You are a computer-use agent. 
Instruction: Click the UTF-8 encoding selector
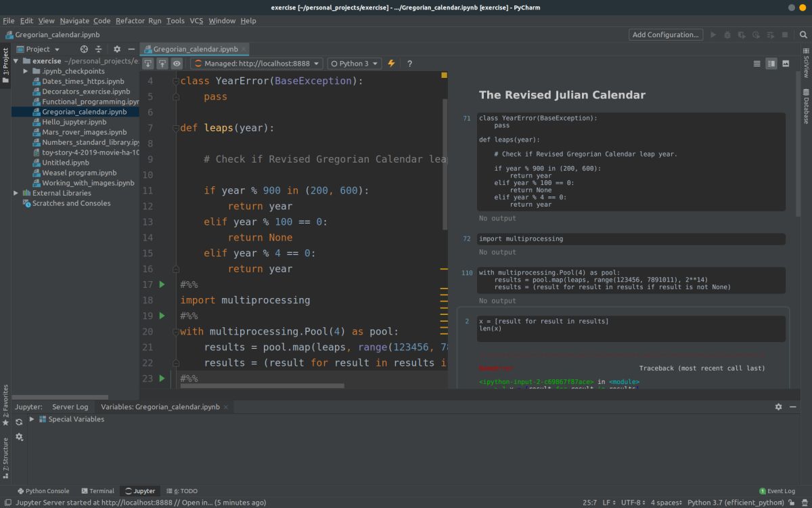634,503
